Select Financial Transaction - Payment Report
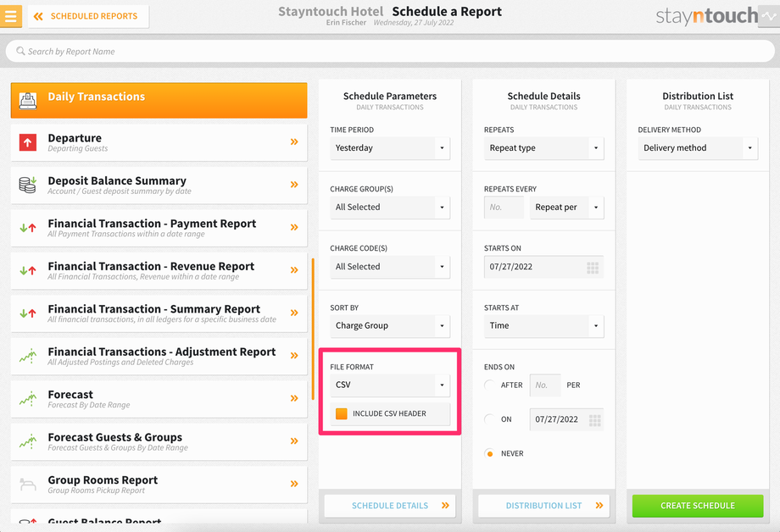780x532 pixels. click(x=159, y=228)
